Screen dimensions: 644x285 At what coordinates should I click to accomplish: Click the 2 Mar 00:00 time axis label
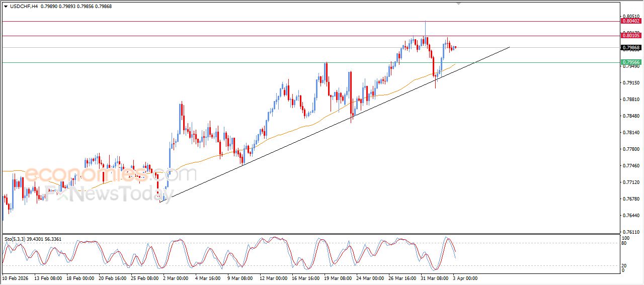(177, 278)
